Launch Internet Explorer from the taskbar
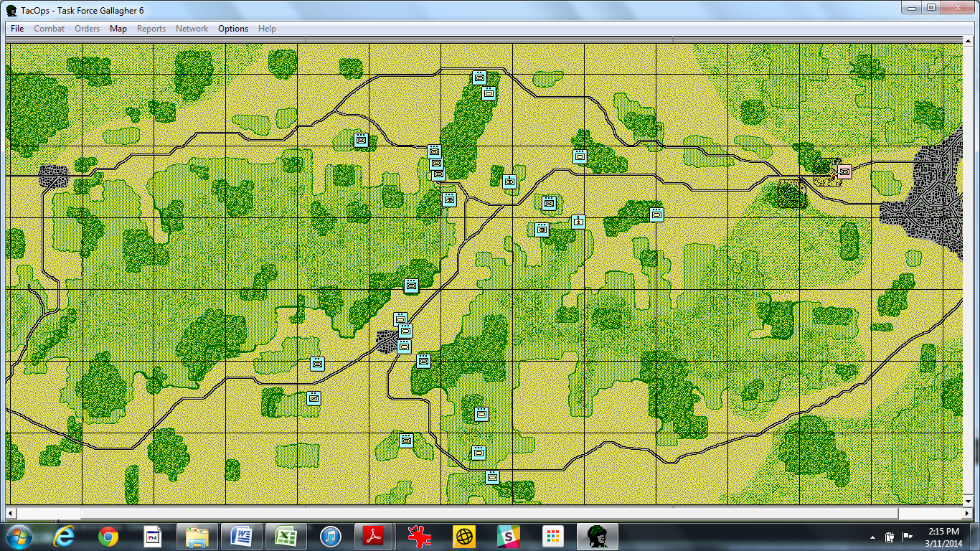The height and width of the screenshot is (551, 980). click(65, 536)
